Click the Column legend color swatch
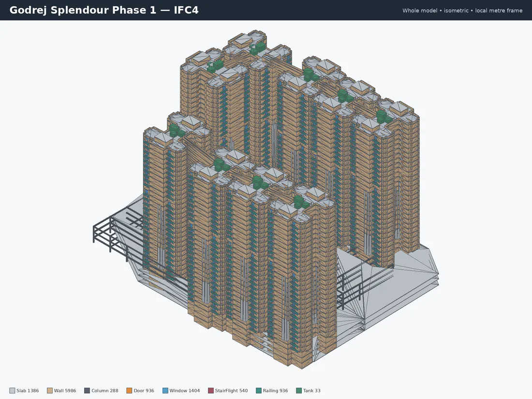The height and width of the screenshot is (399, 532). tap(87, 390)
